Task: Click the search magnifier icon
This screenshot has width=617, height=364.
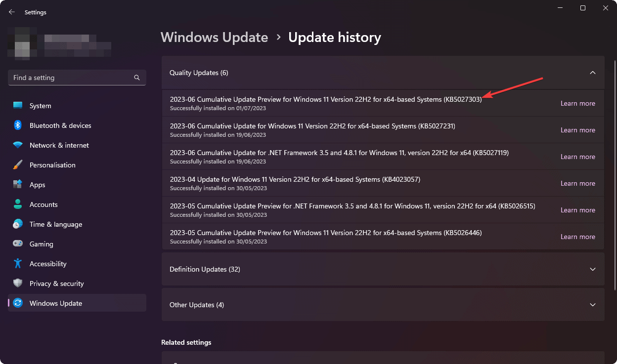Action: point(136,78)
